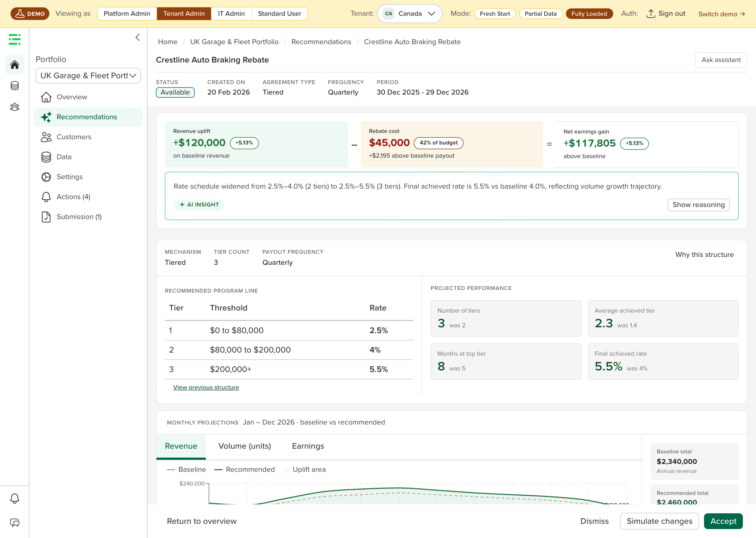Click the Average achieved tier card

point(663,318)
